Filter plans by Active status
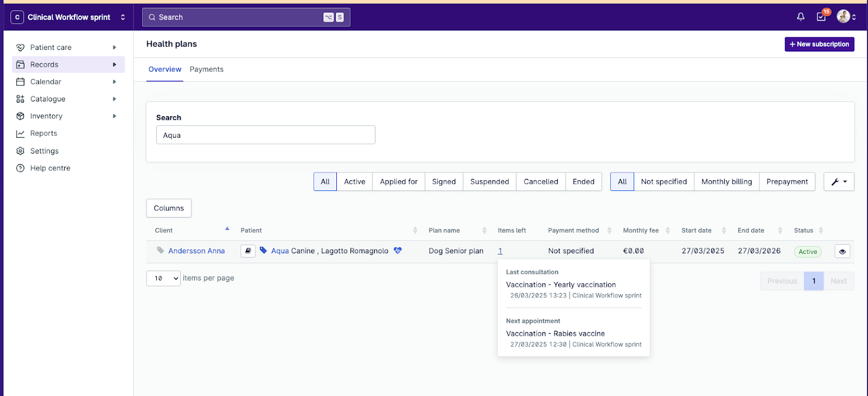This screenshot has height=396, width=868. point(354,182)
